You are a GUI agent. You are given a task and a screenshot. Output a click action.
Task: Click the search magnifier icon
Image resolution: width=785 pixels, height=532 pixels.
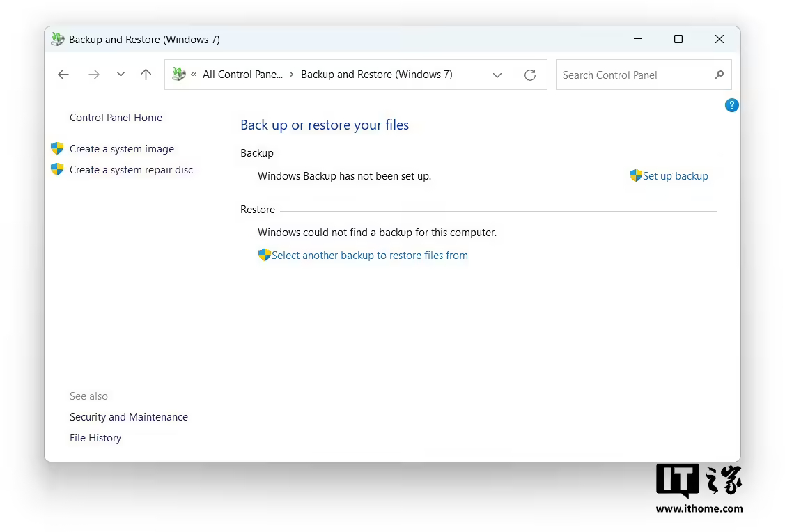tap(719, 75)
